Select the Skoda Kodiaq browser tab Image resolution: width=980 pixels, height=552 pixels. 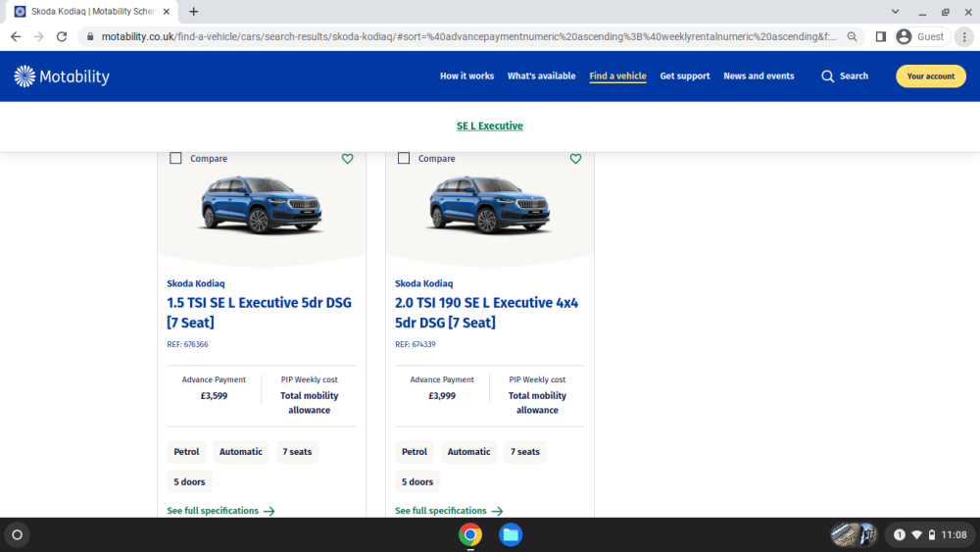click(x=92, y=11)
